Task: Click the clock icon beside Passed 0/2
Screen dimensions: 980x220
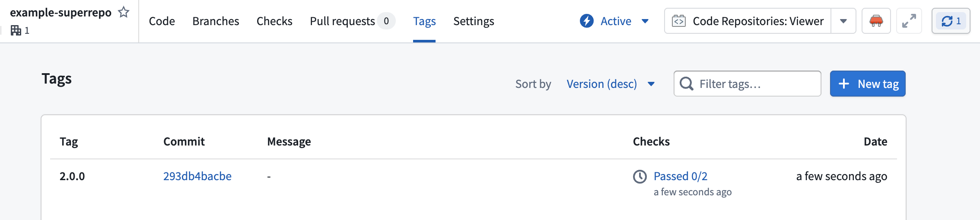Action: pos(640,176)
